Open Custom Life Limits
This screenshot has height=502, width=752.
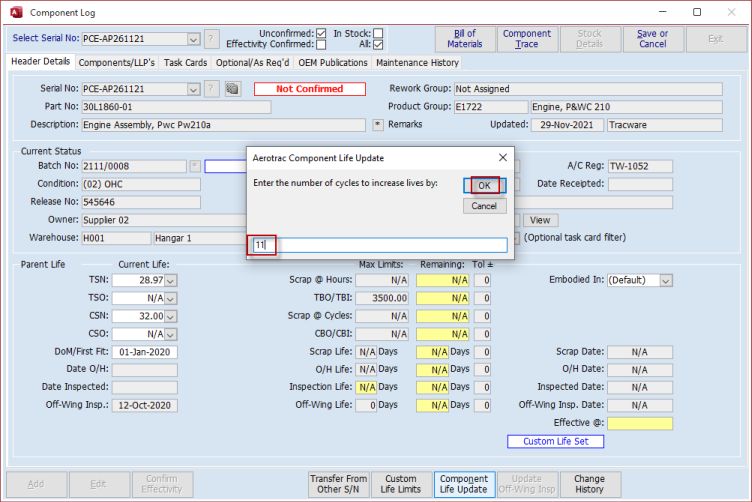[400, 484]
